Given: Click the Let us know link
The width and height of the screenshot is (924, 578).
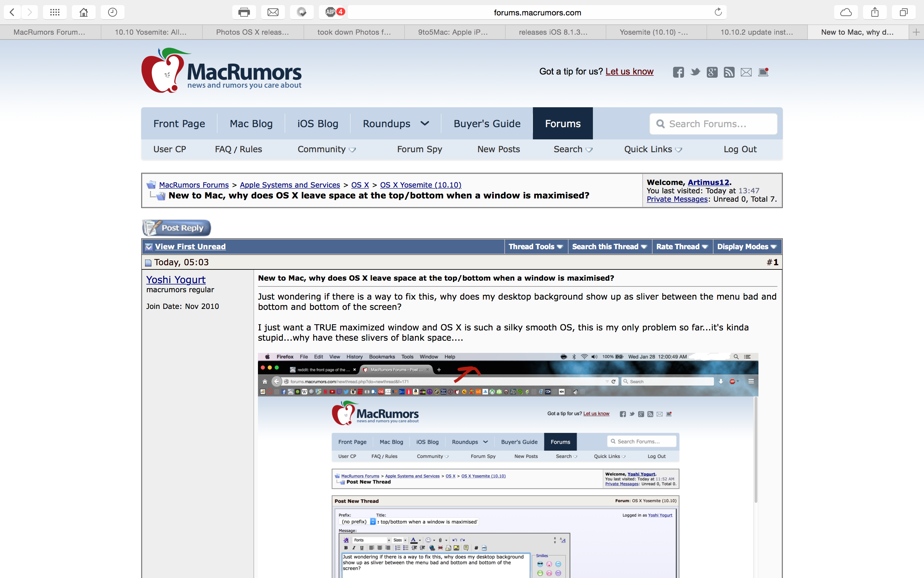Looking at the screenshot, I should coord(629,72).
